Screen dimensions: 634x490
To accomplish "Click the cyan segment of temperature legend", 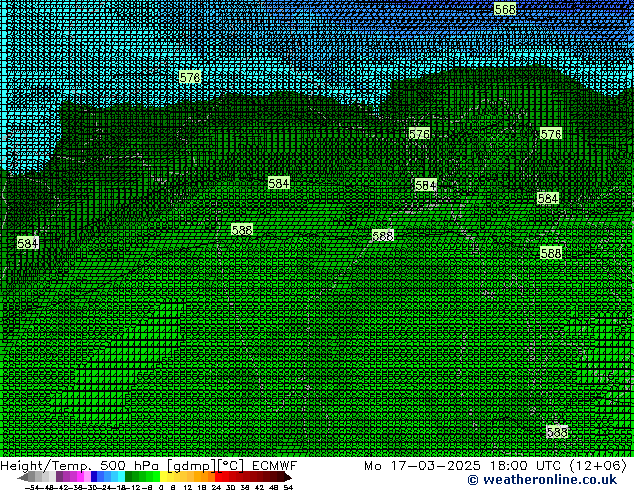I will 115,477.
